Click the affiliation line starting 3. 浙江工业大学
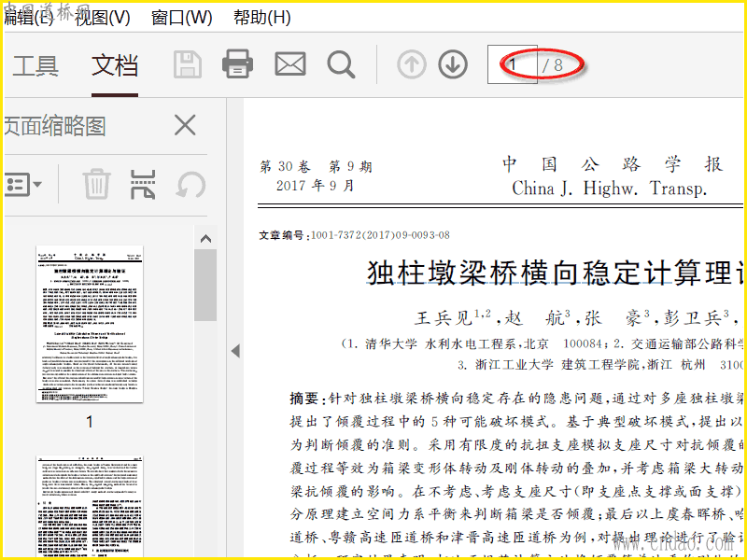The height and width of the screenshot is (560, 747). (599, 365)
